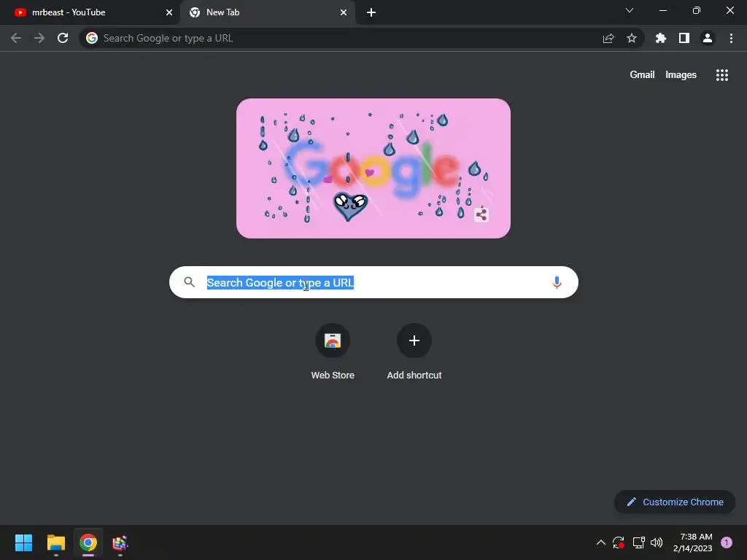Minimize the Chrome window

pyautogui.click(x=662, y=10)
